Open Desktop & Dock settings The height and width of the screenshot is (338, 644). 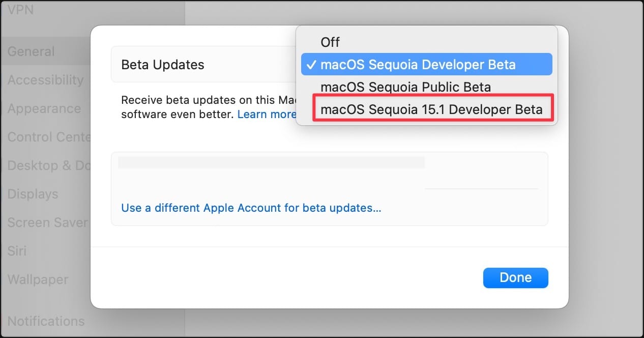coord(48,165)
